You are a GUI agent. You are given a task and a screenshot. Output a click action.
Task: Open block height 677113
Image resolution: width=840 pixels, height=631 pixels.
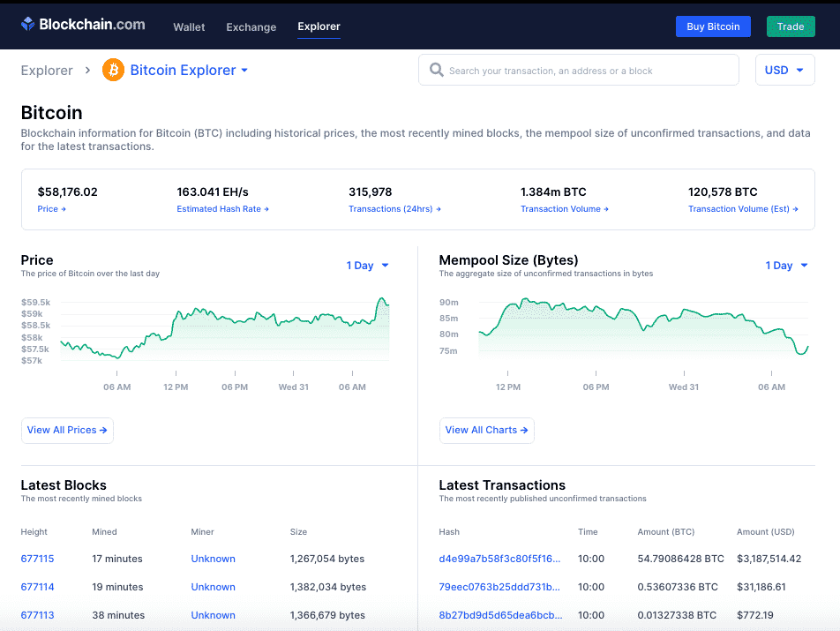(37, 615)
